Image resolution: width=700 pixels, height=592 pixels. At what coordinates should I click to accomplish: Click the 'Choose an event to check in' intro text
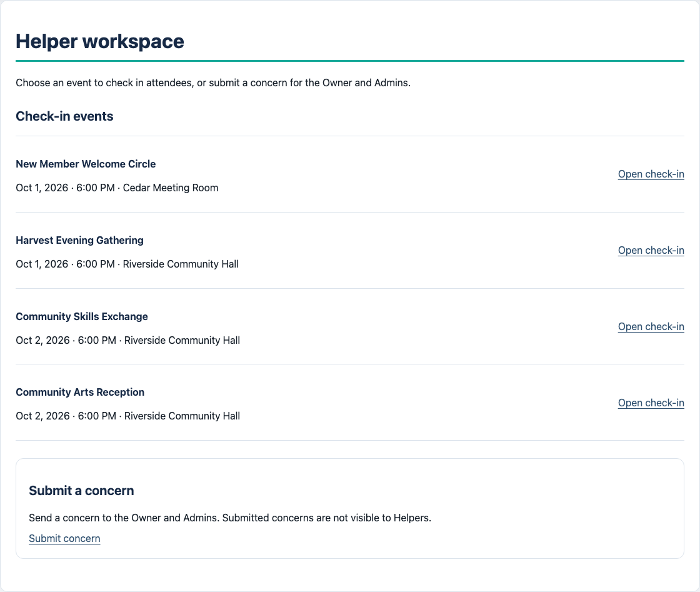point(213,83)
